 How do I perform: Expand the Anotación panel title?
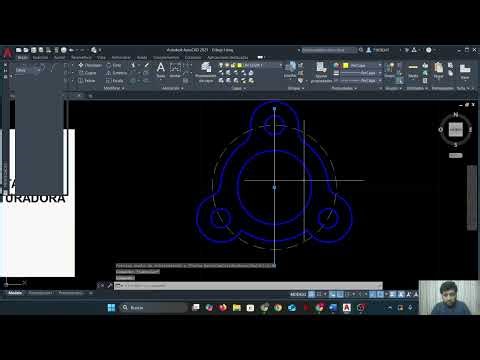point(172,88)
